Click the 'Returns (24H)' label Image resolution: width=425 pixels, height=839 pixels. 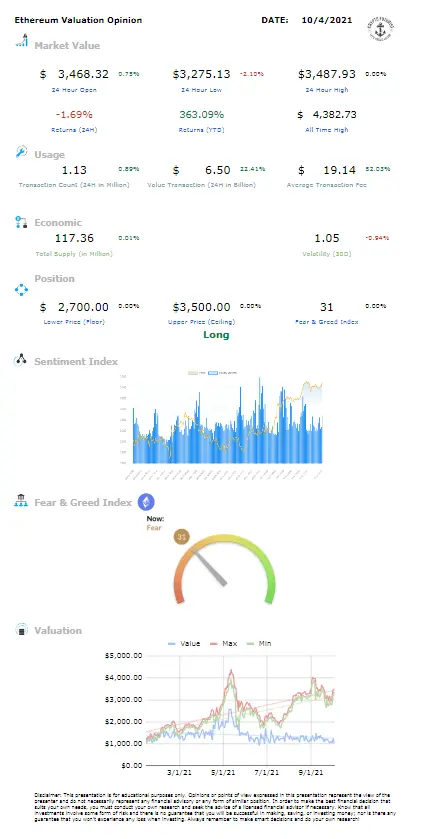point(74,129)
